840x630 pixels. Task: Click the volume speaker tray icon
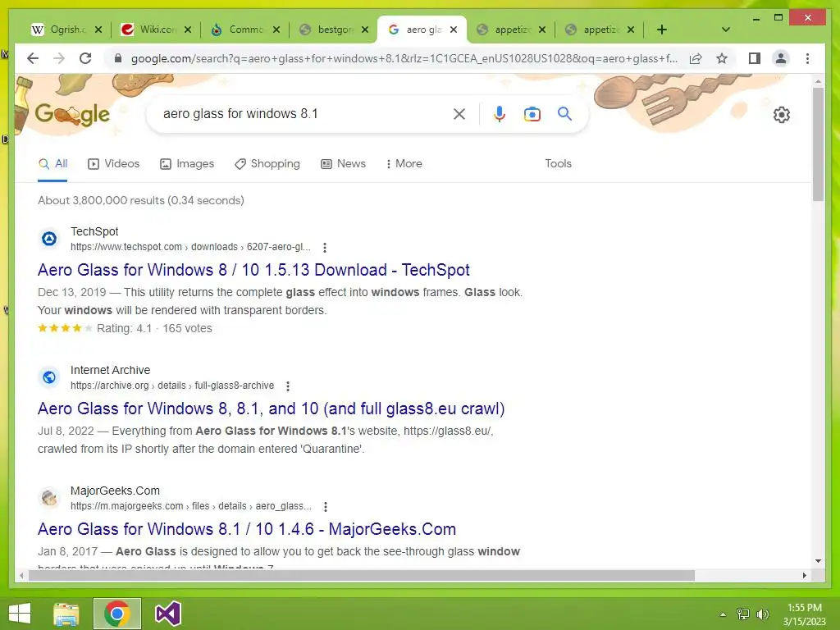click(x=762, y=614)
